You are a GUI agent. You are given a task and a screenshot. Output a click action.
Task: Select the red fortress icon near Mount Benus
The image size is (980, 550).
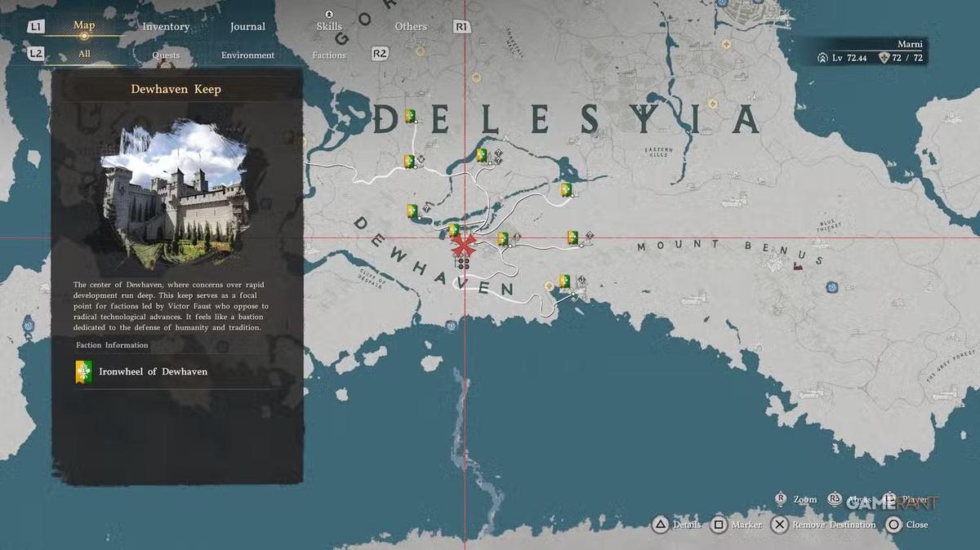click(x=798, y=264)
